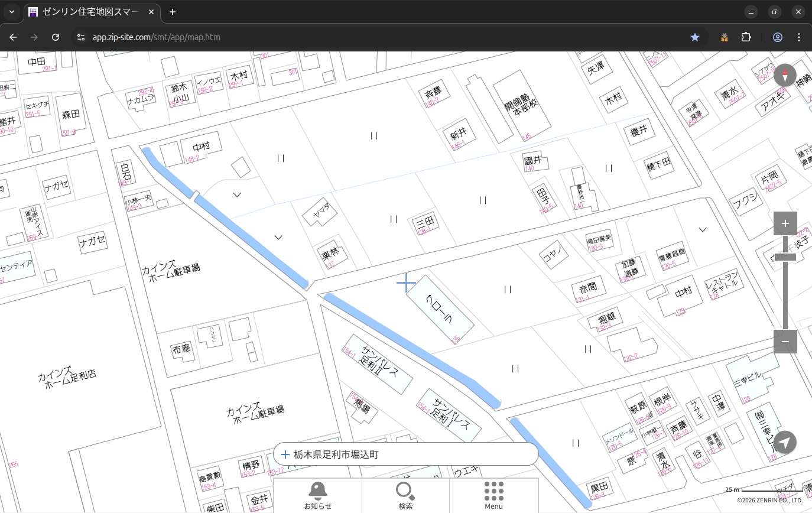This screenshot has width=812, height=513.
Task: Open the Chrome profile avatar
Action: (x=777, y=37)
